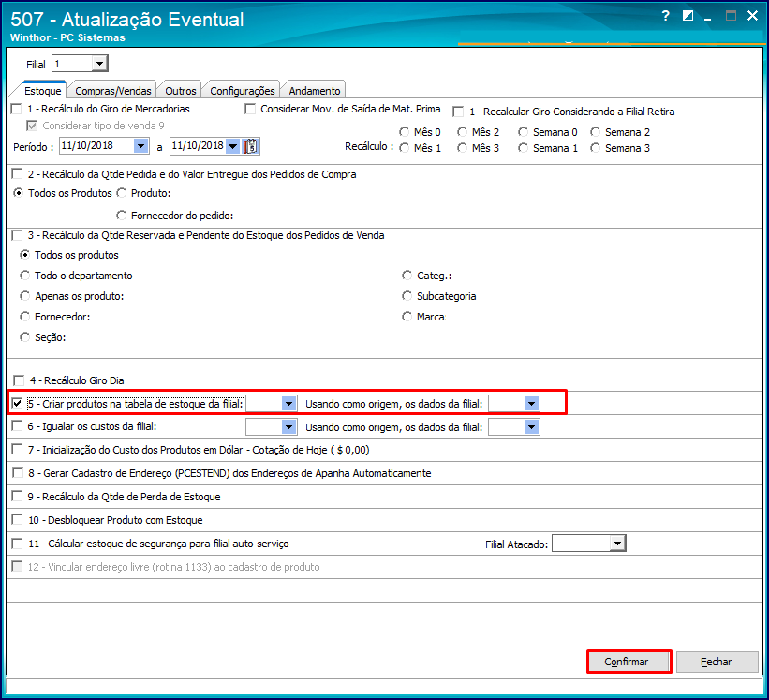Expand option 6 destination filial dropdown
769x700 pixels.
pos(288,427)
